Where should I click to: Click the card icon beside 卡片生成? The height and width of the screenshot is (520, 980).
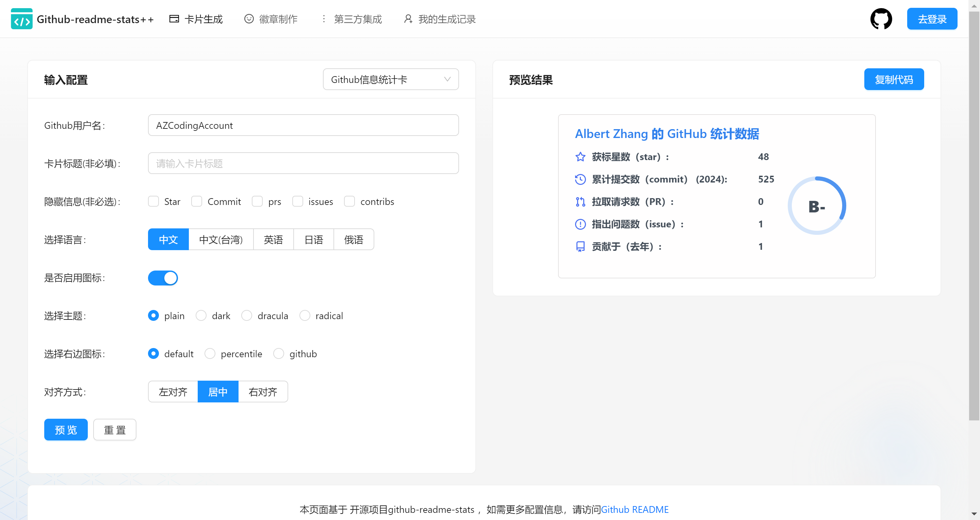pos(174,19)
